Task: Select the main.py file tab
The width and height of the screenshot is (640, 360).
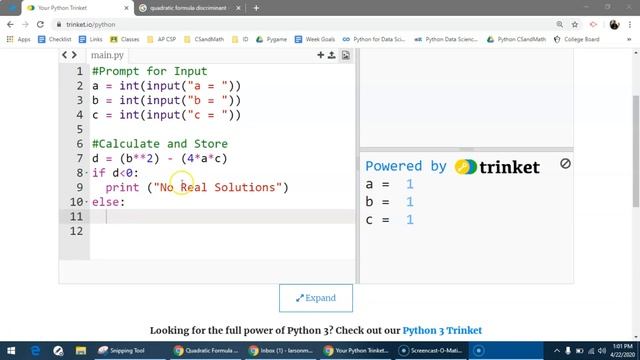Action: (x=107, y=55)
